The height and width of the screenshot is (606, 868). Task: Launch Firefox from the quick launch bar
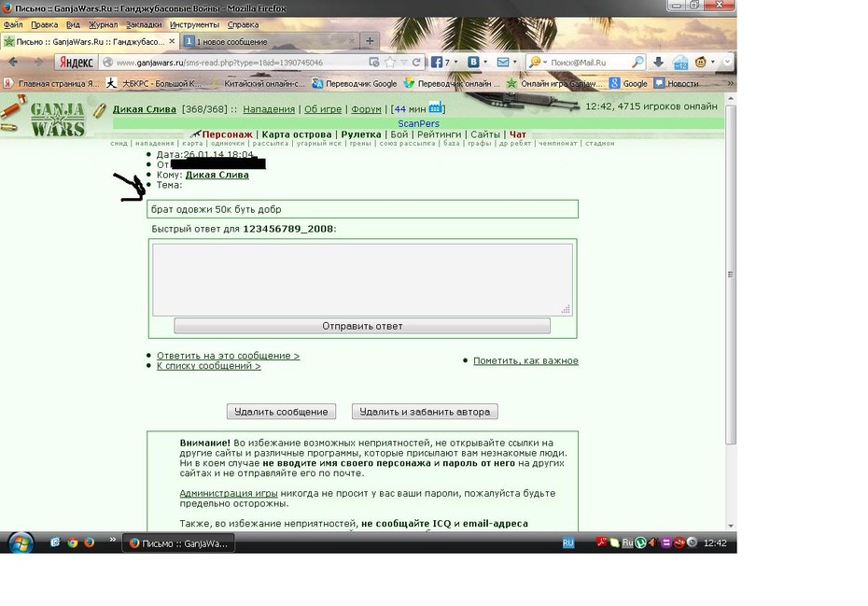coord(89,543)
